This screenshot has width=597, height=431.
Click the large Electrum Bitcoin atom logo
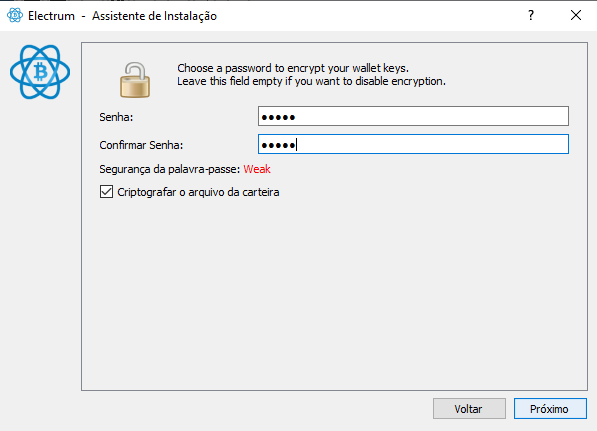click(40, 72)
